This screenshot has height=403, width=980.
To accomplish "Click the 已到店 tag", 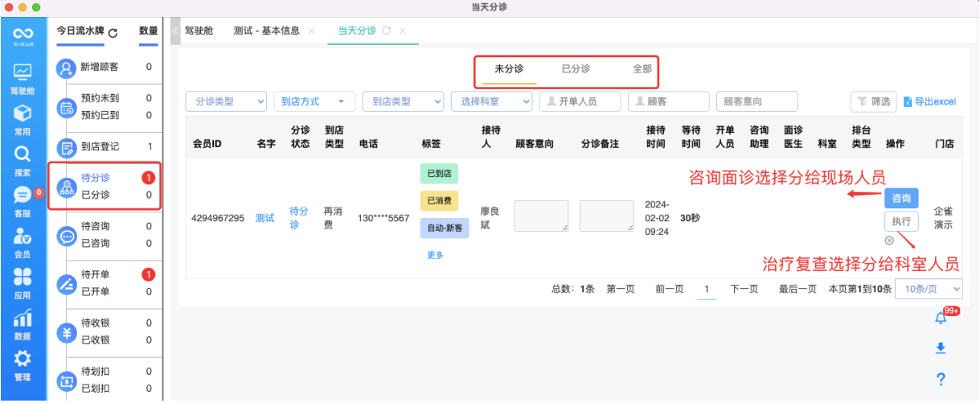I will tap(439, 173).
